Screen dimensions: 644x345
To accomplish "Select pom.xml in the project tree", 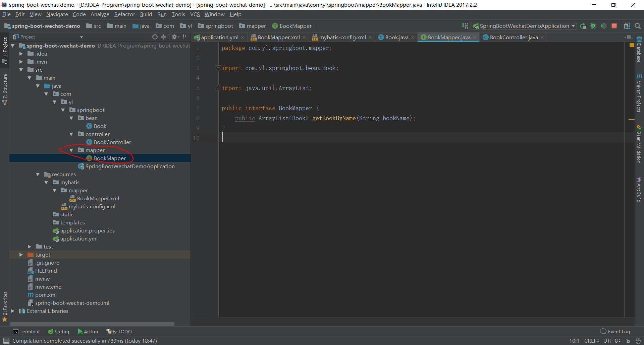I will [42, 295].
